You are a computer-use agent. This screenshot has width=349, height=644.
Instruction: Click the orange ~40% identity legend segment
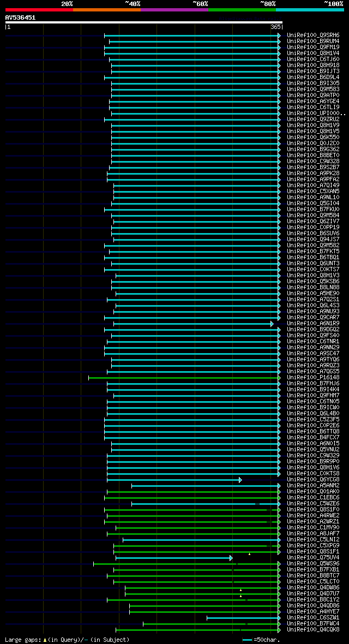point(107,9)
